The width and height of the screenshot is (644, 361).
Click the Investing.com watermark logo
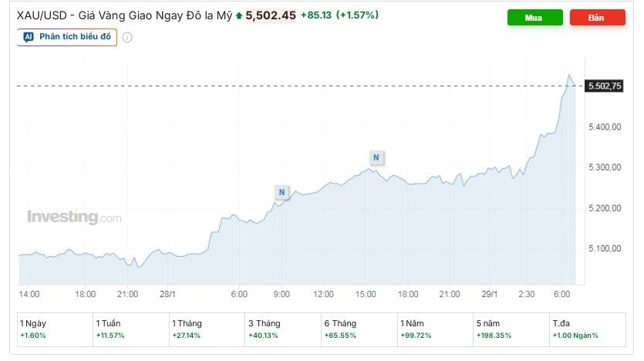coord(74,218)
